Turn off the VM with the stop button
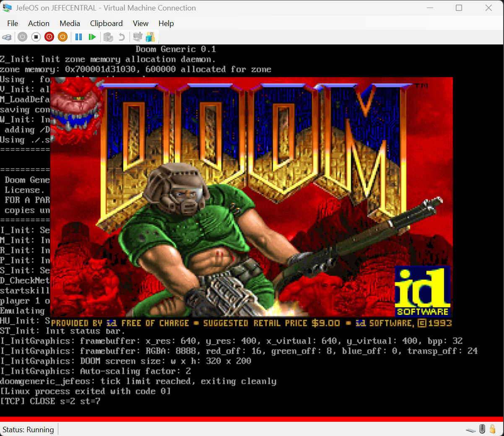The image size is (504, 436). (x=36, y=37)
